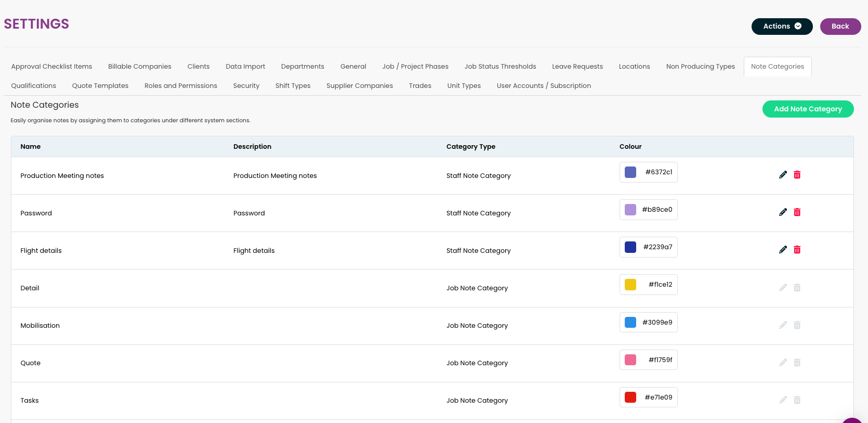Click the greyed edit pencil for Mobilisation
Image resolution: width=868 pixels, height=423 pixels.
[x=783, y=325]
